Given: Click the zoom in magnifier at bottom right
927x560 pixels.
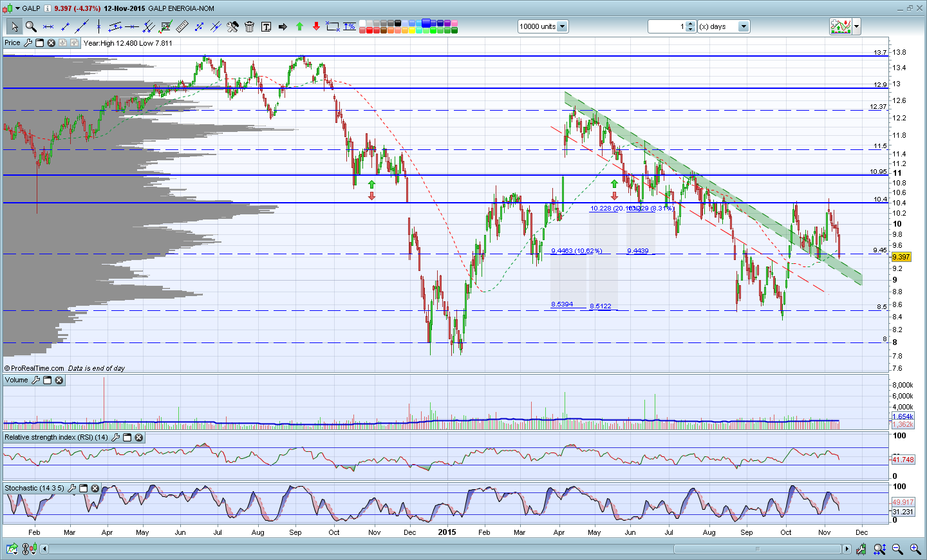Looking at the screenshot, I should 915,549.
